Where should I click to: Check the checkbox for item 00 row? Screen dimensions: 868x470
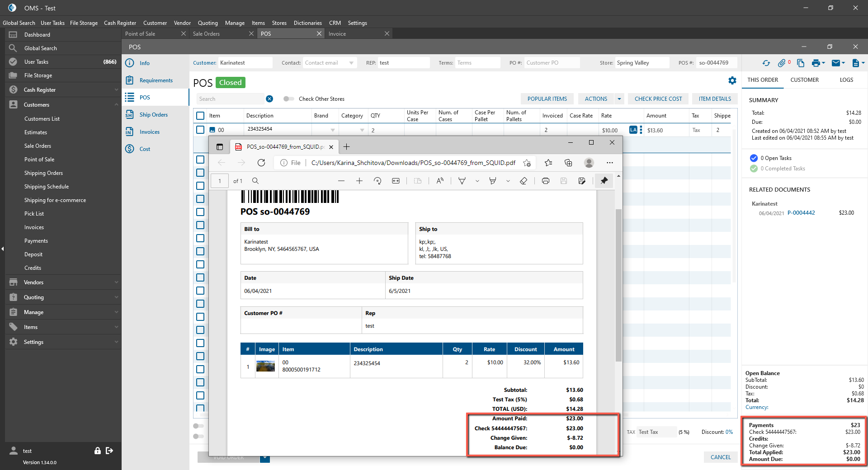[200, 130]
